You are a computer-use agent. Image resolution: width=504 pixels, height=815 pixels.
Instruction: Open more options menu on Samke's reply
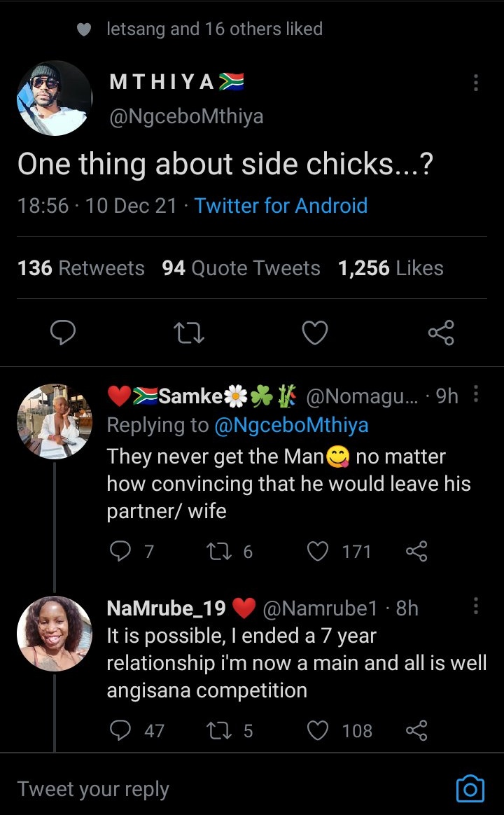click(x=475, y=394)
